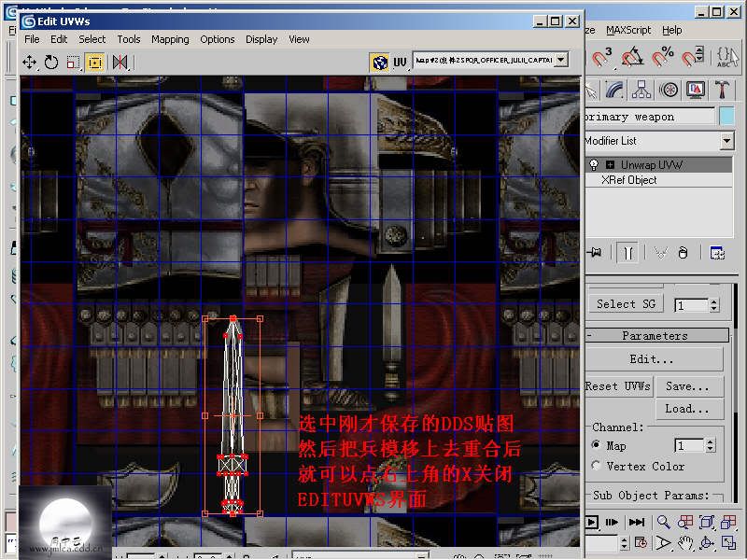Screen dimensions: 747x560
Task: Open the texture map dropdown in Edit UVWs
Action: tap(560, 60)
